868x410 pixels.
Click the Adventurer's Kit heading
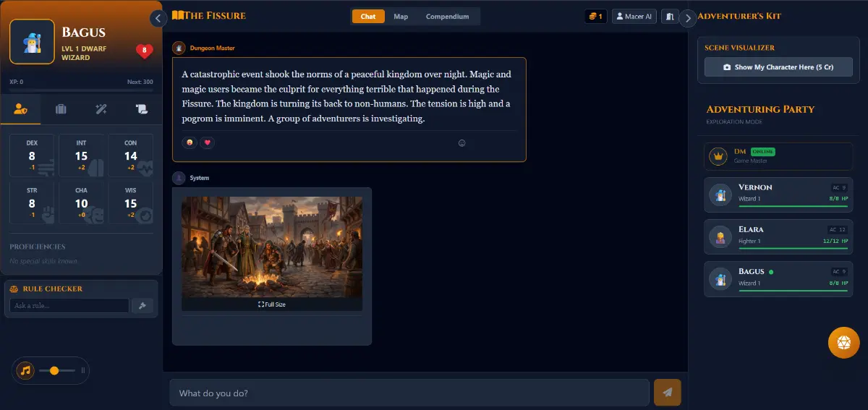click(x=739, y=15)
